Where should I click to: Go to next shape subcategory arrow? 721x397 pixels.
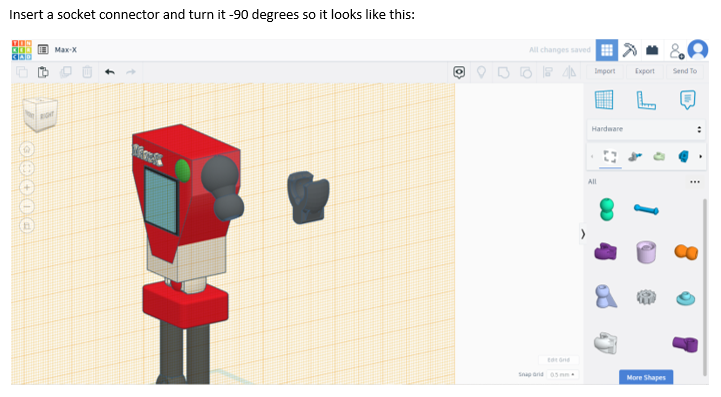coord(700,157)
